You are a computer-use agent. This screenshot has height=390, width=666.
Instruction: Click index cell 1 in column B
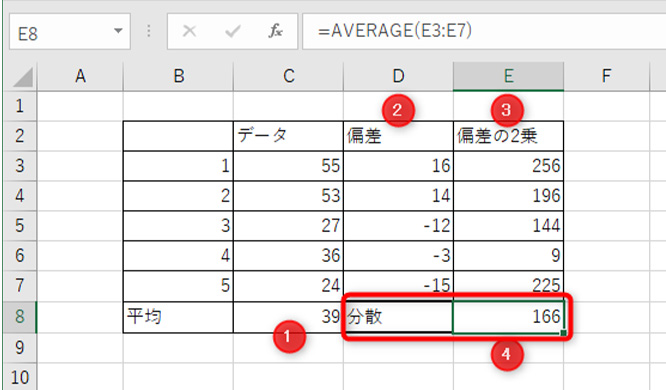tap(178, 166)
